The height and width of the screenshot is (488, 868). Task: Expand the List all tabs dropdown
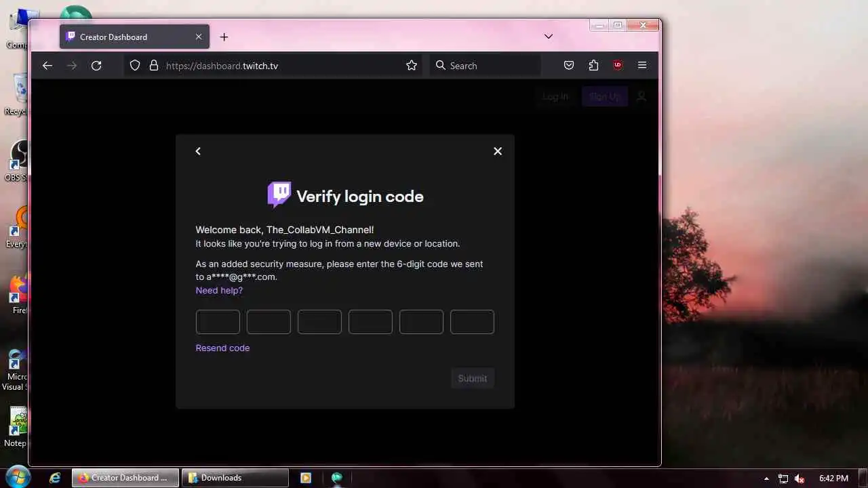(x=549, y=37)
